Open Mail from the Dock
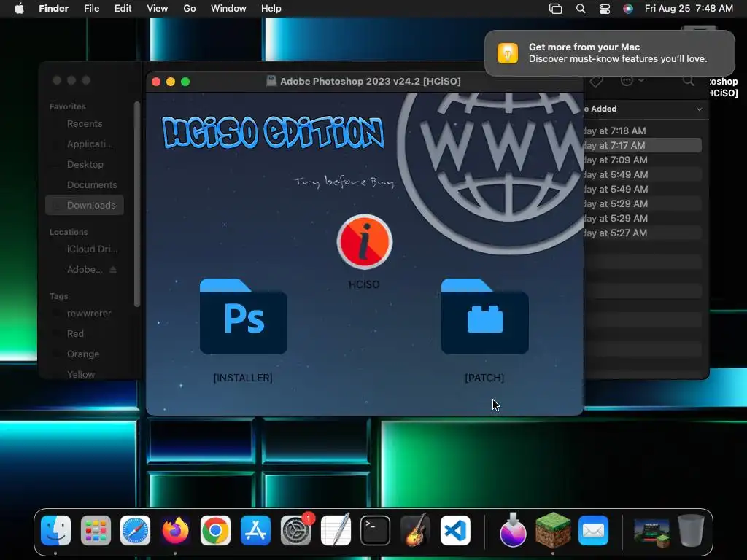Screen dimensions: 747x560 [x=593, y=530]
